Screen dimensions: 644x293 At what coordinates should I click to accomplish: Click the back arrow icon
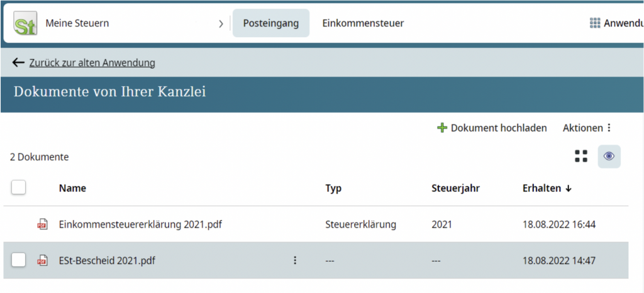point(18,63)
